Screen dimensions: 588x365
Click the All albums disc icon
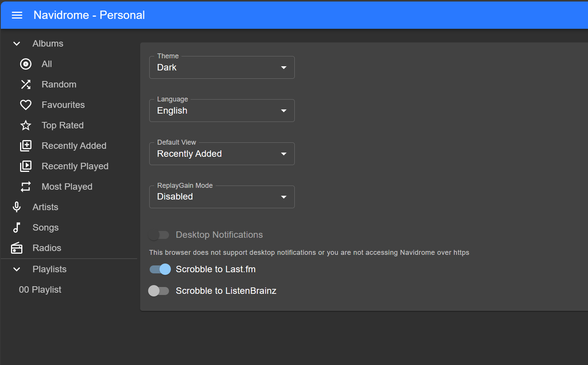[x=26, y=64]
